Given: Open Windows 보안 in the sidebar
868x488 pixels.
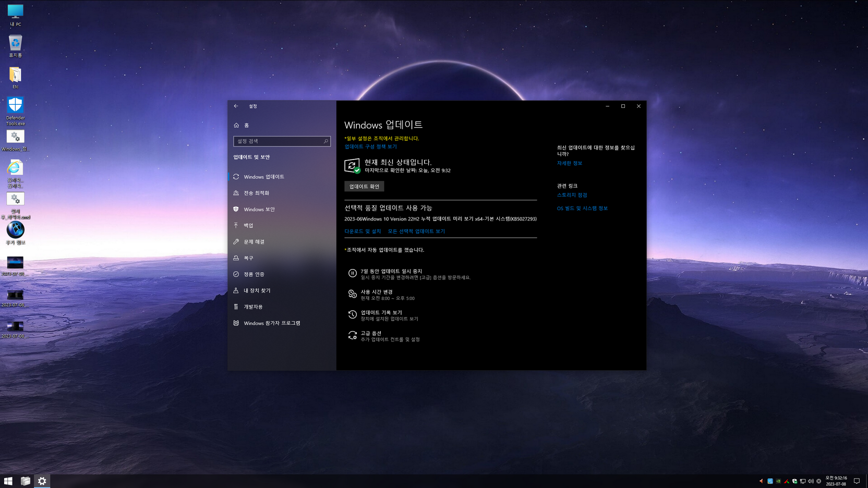Looking at the screenshot, I should (282, 209).
